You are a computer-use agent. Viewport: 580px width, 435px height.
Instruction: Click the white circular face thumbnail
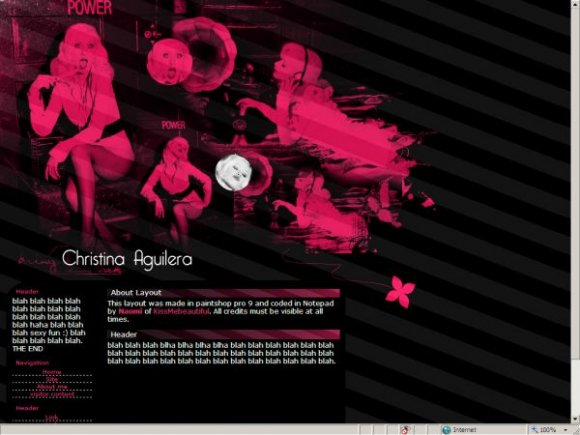pos(232,172)
